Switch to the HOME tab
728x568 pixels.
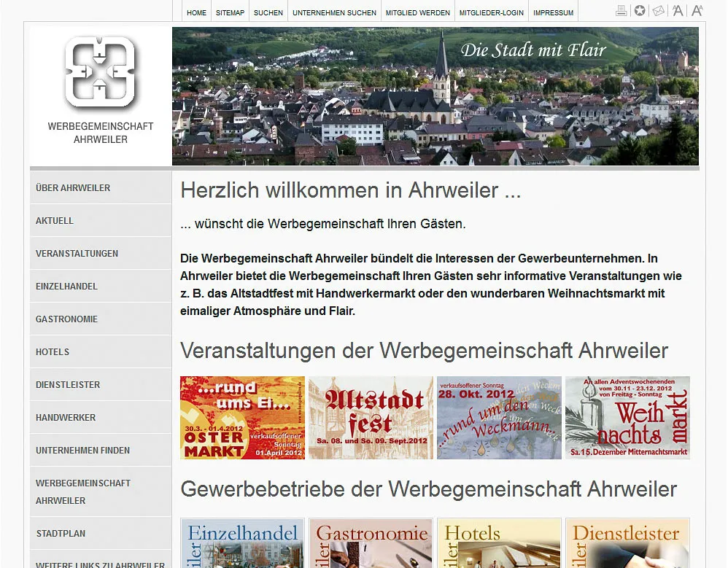(196, 12)
